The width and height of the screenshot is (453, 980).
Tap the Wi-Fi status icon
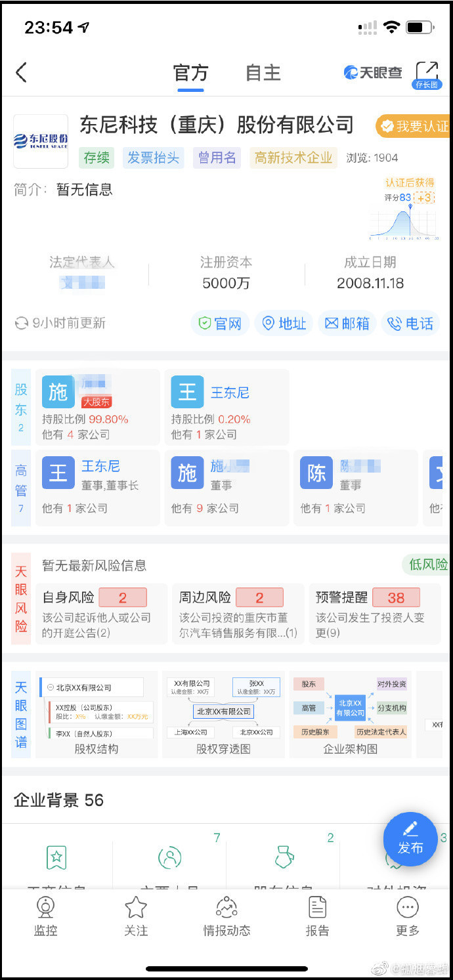pyautogui.click(x=392, y=27)
